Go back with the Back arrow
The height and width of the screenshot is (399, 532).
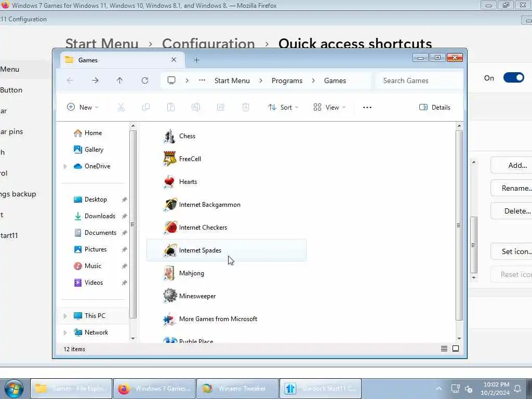coord(70,81)
